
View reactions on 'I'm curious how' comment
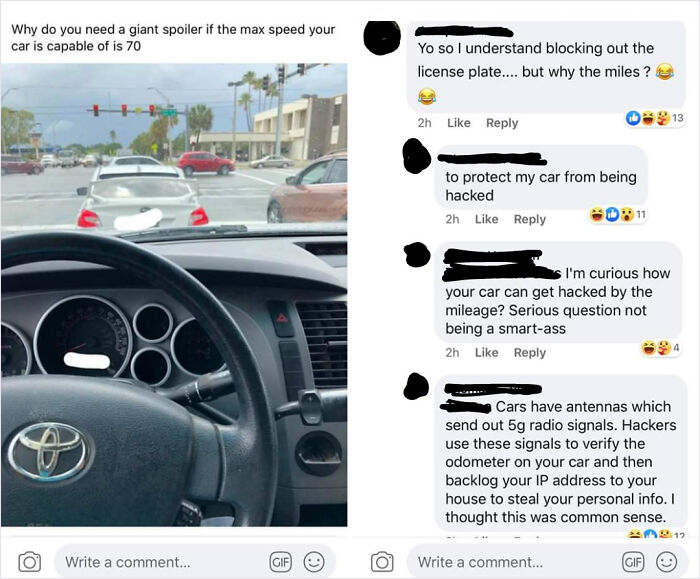click(x=661, y=348)
